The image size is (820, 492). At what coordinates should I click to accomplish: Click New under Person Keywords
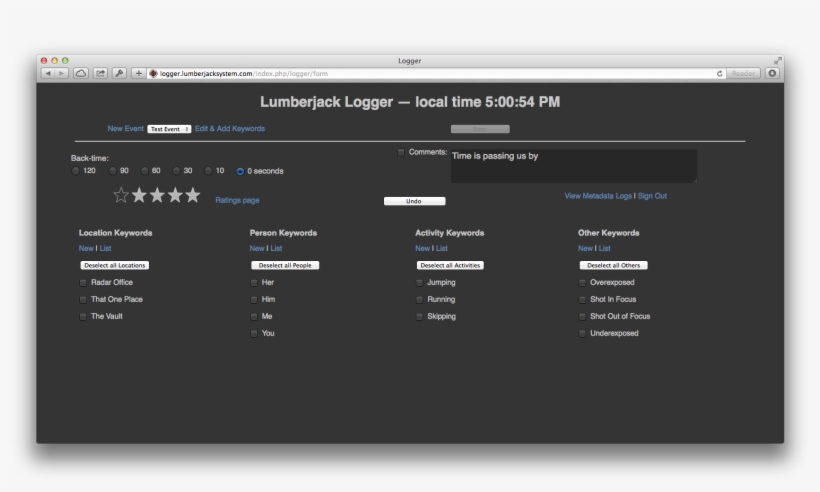[x=257, y=248]
